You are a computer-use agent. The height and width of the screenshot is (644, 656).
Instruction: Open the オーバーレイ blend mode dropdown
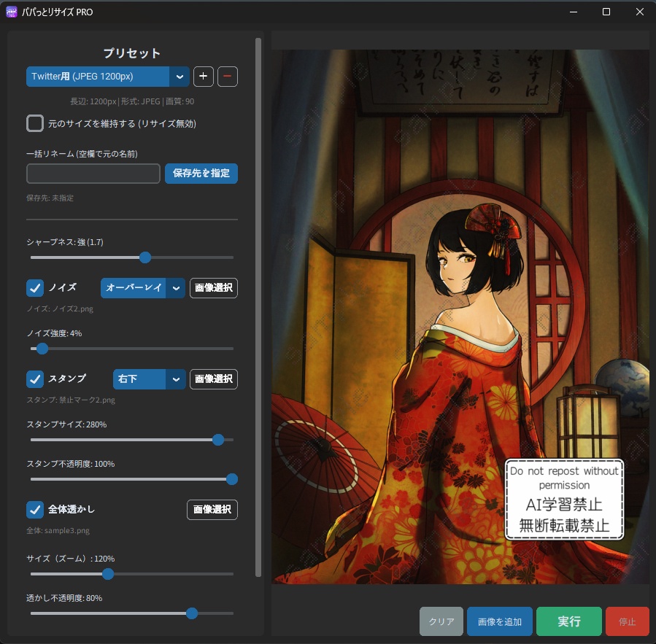[x=143, y=287]
